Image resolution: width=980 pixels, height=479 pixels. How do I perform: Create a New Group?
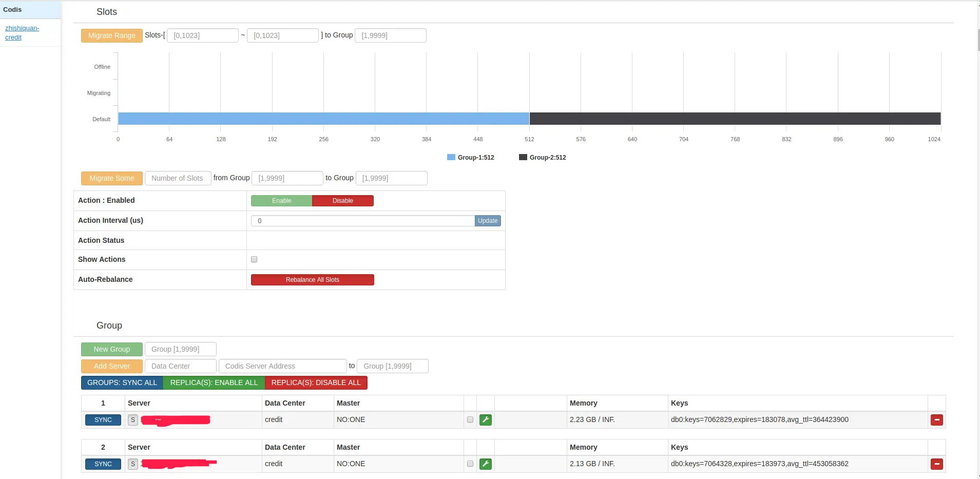tap(112, 349)
